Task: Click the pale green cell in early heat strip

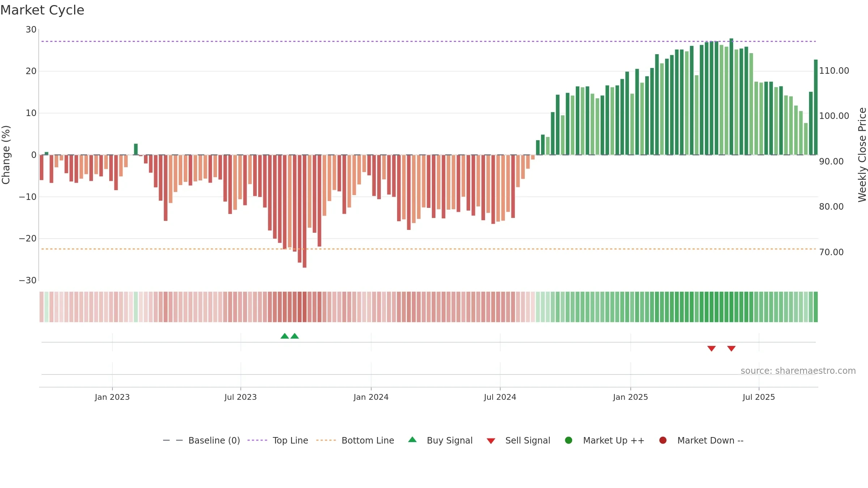Action: pyautogui.click(x=46, y=307)
